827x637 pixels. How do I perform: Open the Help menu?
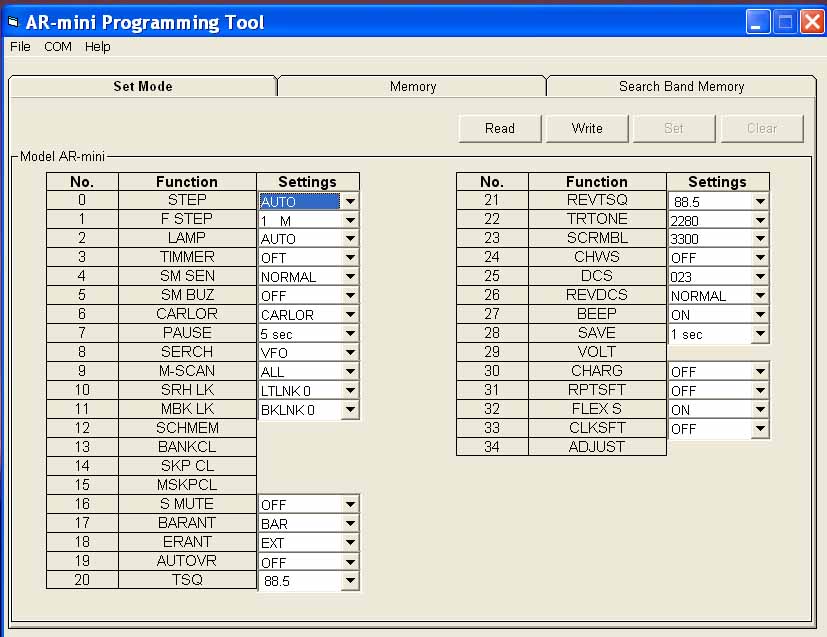pyautogui.click(x=98, y=46)
